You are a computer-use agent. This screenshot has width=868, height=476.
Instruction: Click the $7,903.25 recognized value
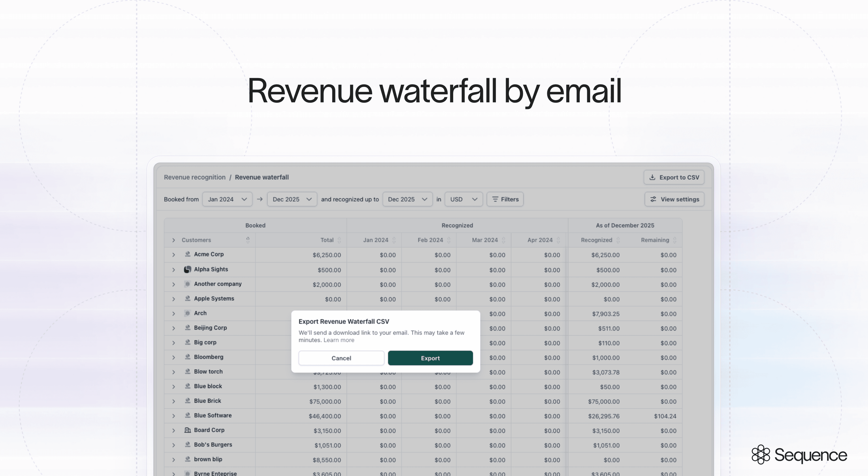[x=606, y=314]
